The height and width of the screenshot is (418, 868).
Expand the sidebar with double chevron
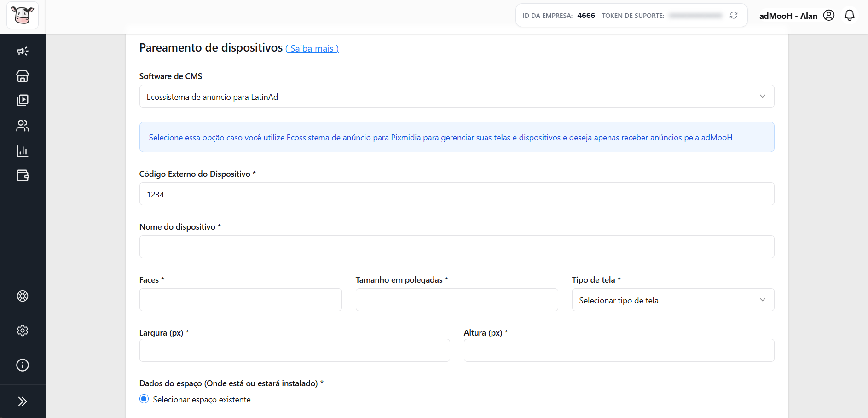pos(23,401)
